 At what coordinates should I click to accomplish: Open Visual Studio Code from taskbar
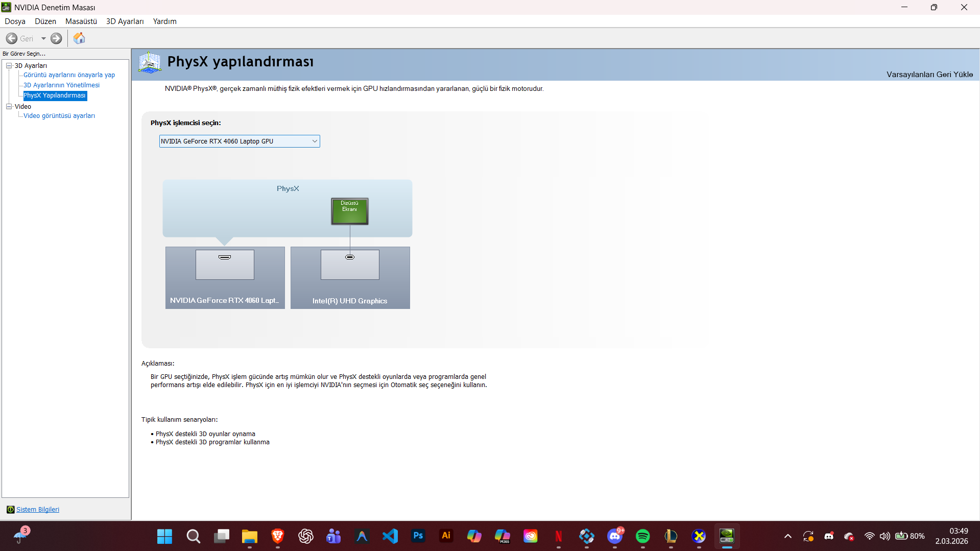pyautogui.click(x=390, y=536)
